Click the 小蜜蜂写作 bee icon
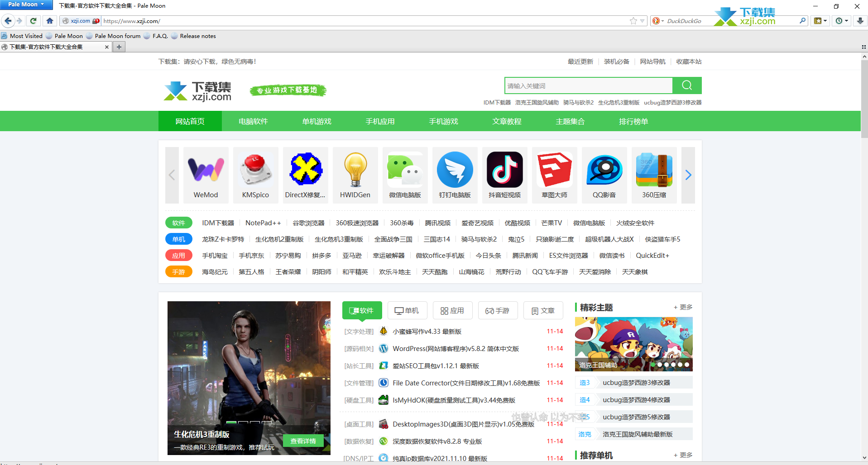Screen dimensions: 868x465 pyautogui.click(x=384, y=332)
